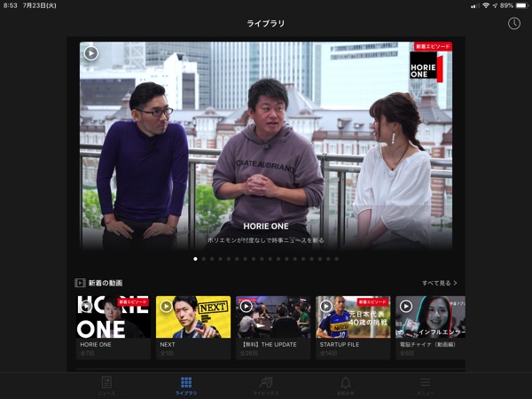Tap the 新着の動画 section video icon
Viewport: 532px width, 399px height.
tap(80, 283)
